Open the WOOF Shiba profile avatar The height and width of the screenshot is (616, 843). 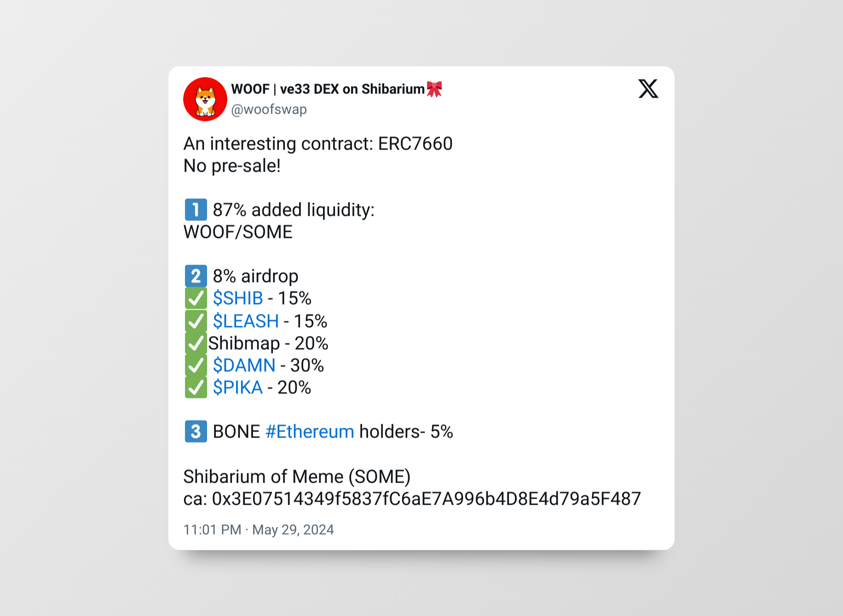[205, 99]
